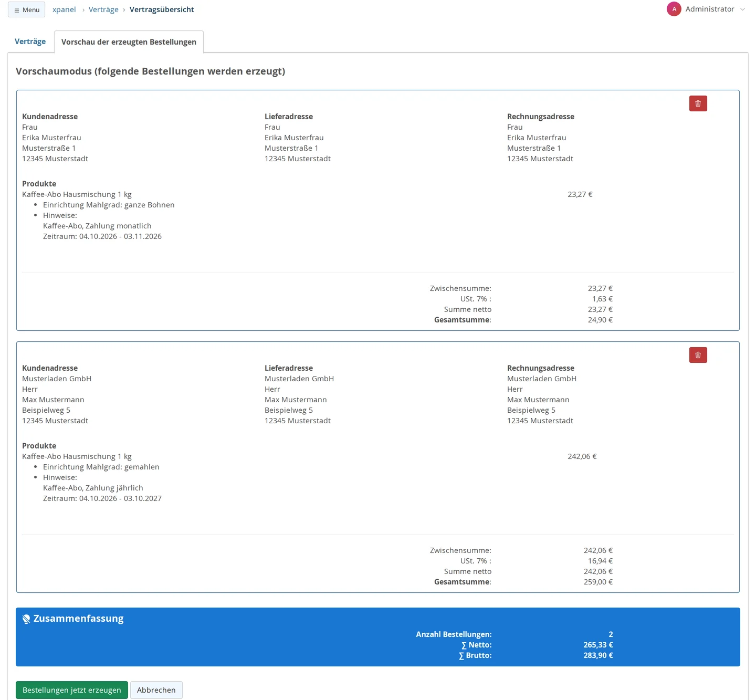Switch to the Verträge tab
Viewport: 756px width, 700px height.
click(30, 41)
